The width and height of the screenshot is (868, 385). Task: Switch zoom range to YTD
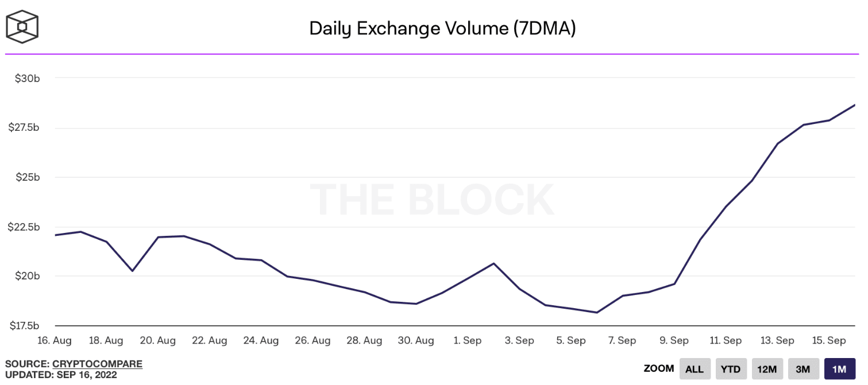point(731,369)
